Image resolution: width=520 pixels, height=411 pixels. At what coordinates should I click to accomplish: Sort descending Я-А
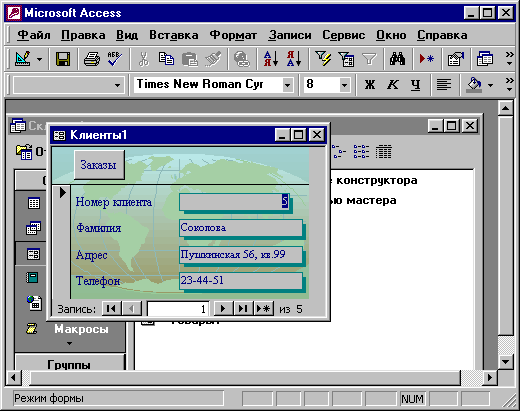(x=294, y=59)
